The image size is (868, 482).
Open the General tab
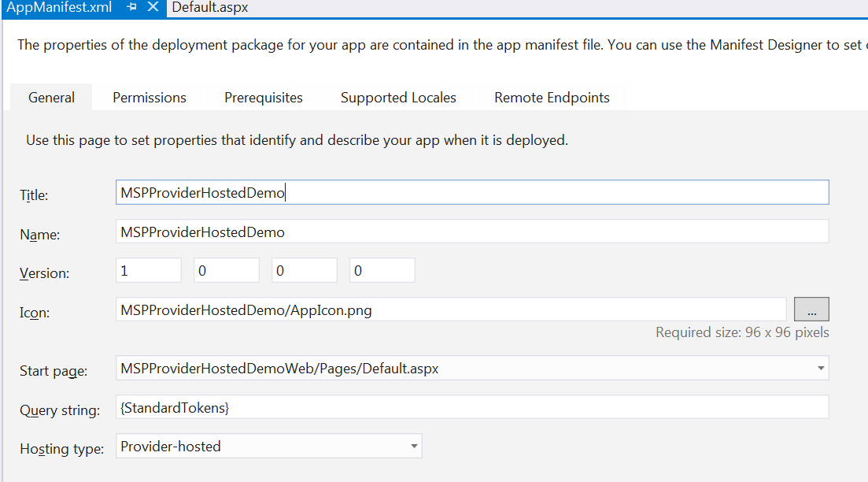[x=51, y=98]
